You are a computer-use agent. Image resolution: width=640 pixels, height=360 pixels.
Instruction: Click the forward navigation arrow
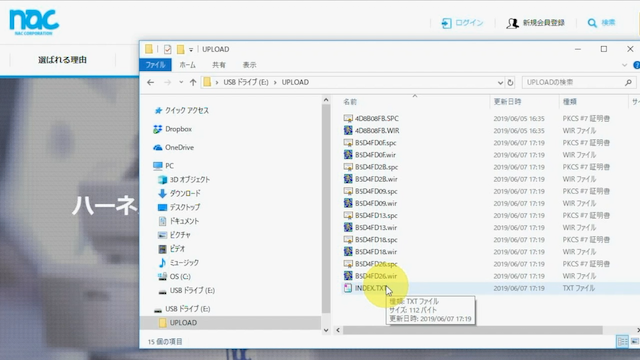pyautogui.click(x=167, y=82)
